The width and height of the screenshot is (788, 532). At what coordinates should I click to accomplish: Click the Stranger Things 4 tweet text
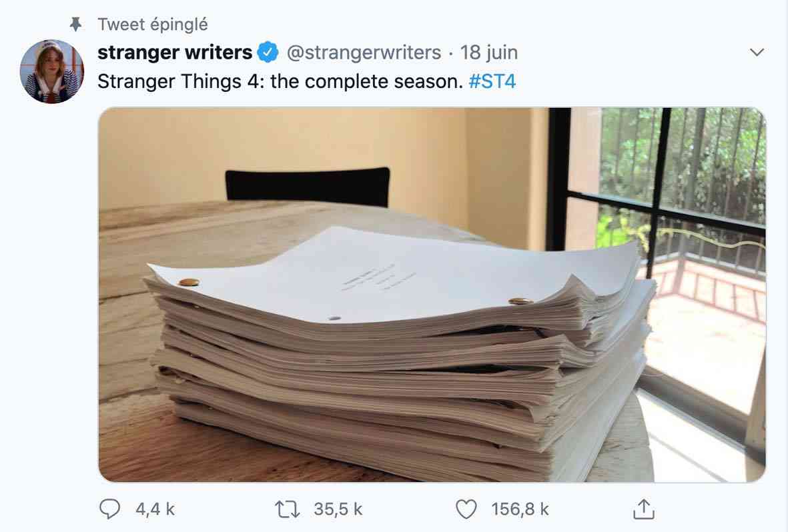[x=280, y=81]
